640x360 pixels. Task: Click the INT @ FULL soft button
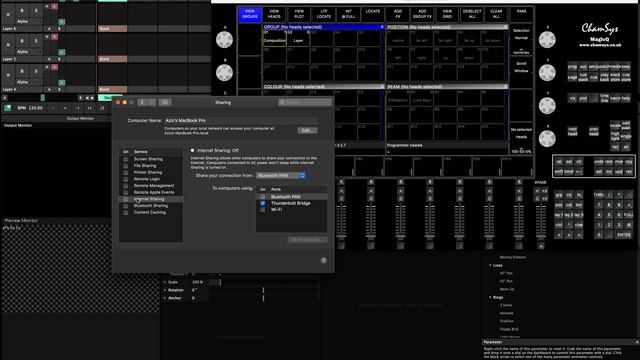click(348, 14)
